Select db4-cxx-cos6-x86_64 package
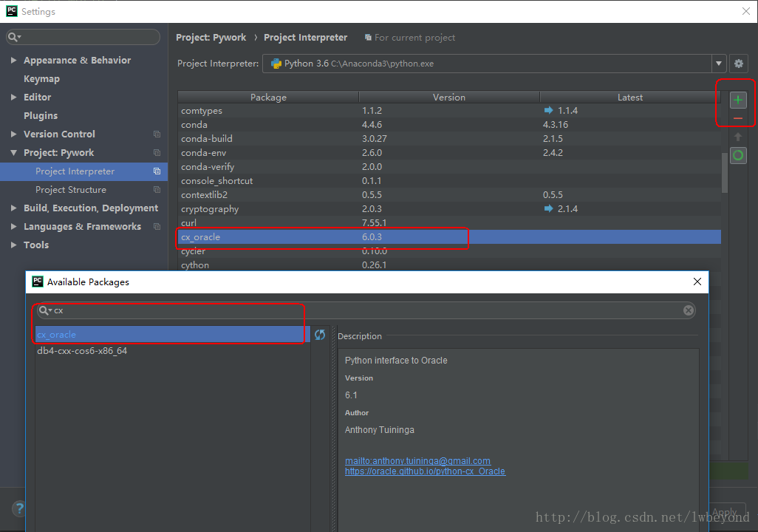758x532 pixels. [x=173, y=351]
